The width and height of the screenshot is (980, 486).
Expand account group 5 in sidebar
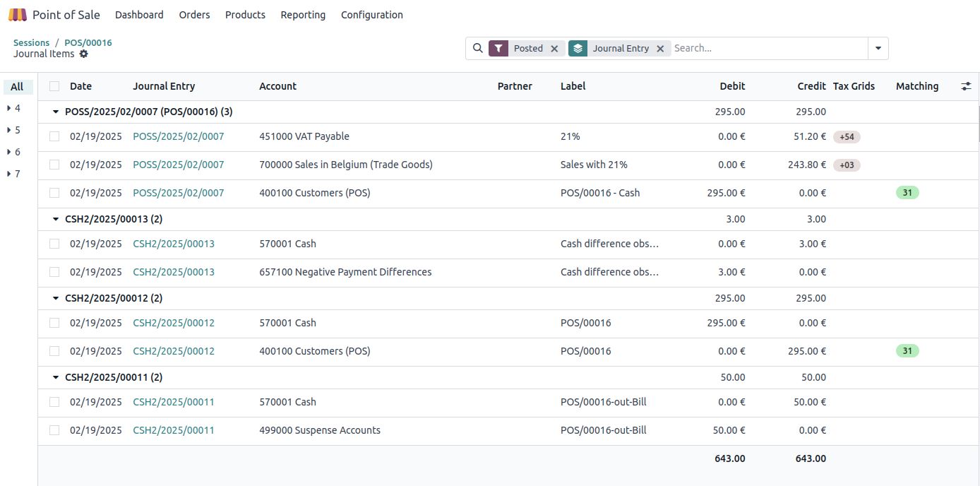pos(8,130)
